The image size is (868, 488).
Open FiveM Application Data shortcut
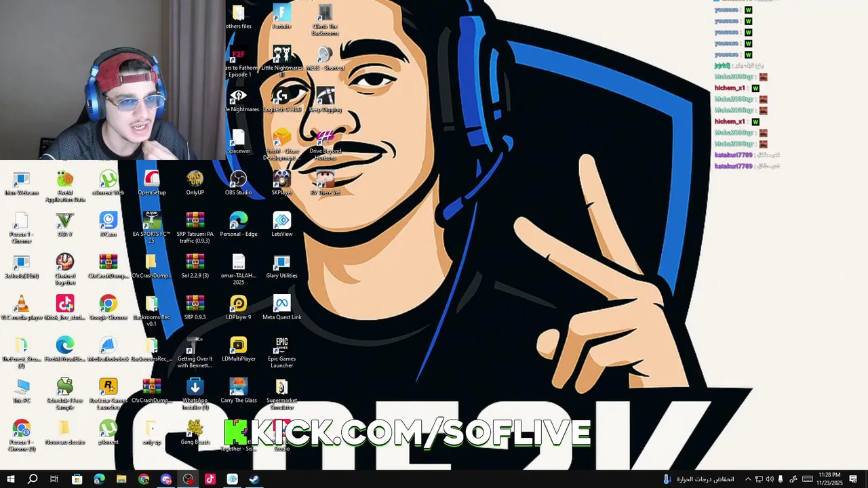tap(65, 186)
